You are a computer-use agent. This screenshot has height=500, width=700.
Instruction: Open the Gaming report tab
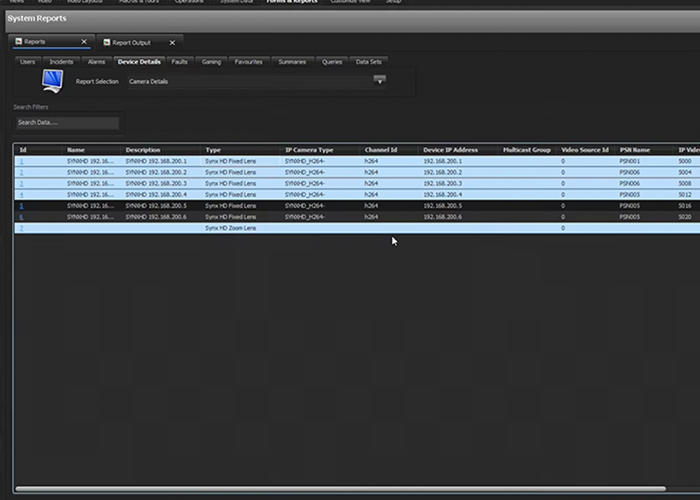[211, 62]
